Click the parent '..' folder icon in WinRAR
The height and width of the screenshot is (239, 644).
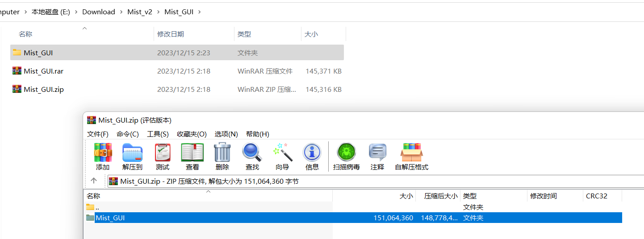[90, 207]
